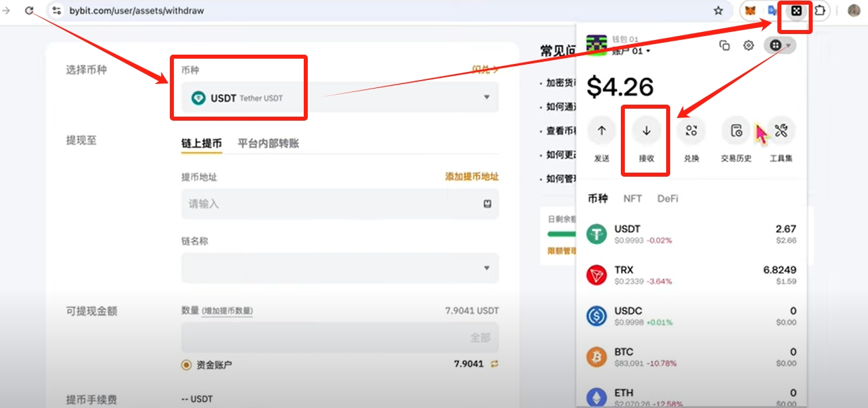Click the wallet 发送 send arrow button
The width and height of the screenshot is (868, 408).
[x=602, y=131]
